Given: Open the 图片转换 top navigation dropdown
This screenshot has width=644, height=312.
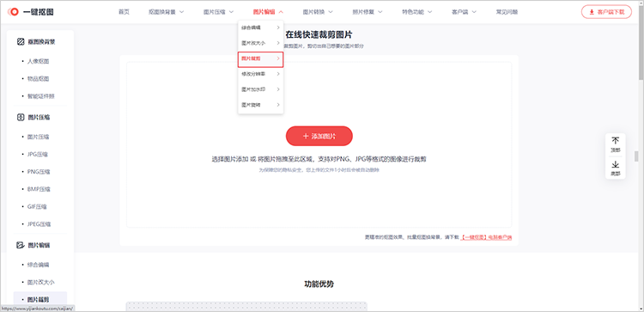Looking at the screenshot, I should [318, 12].
